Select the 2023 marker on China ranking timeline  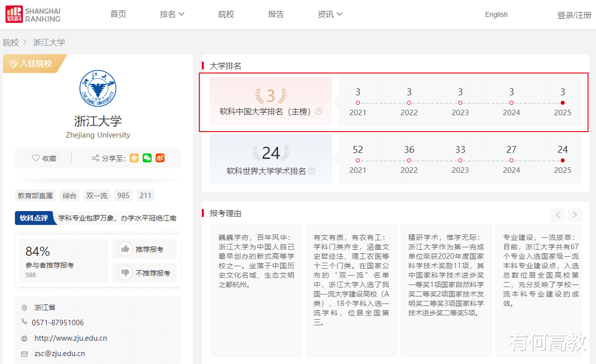coord(460,103)
